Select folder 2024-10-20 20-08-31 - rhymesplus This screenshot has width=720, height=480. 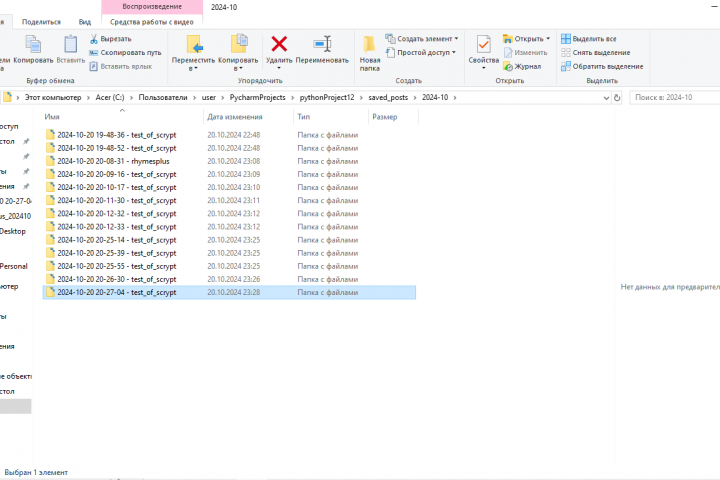(x=113, y=161)
